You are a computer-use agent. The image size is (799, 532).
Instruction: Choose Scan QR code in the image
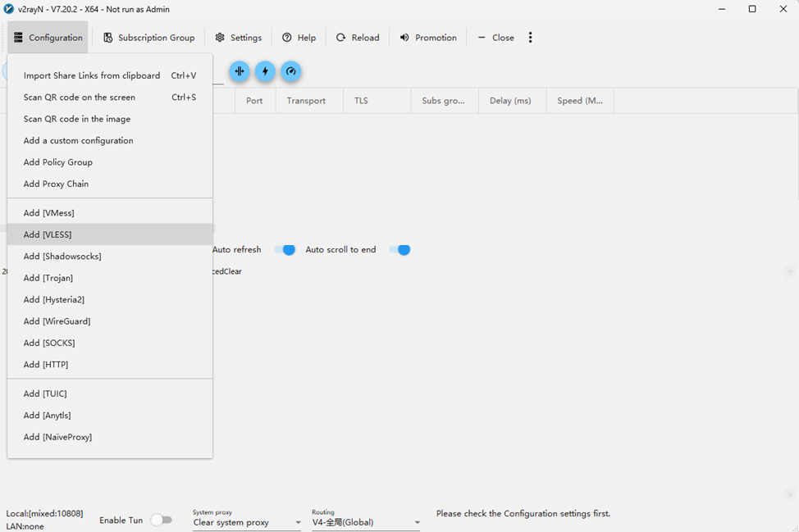(110, 119)
